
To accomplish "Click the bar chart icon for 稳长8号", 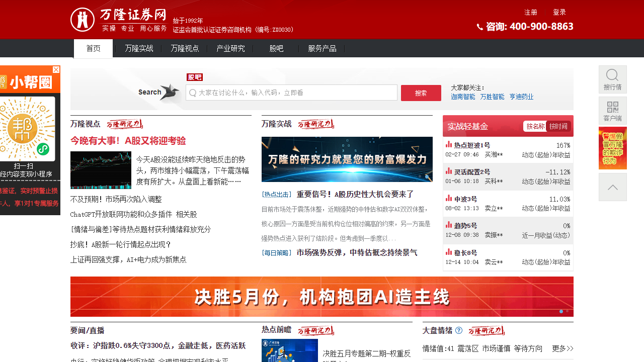I will click(x=449, y=252).
